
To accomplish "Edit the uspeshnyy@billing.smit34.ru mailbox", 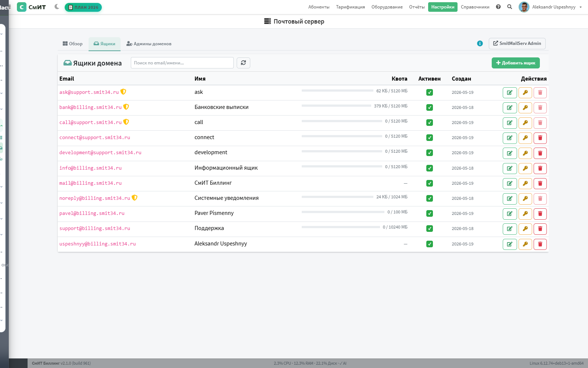I will coord(510,244).
